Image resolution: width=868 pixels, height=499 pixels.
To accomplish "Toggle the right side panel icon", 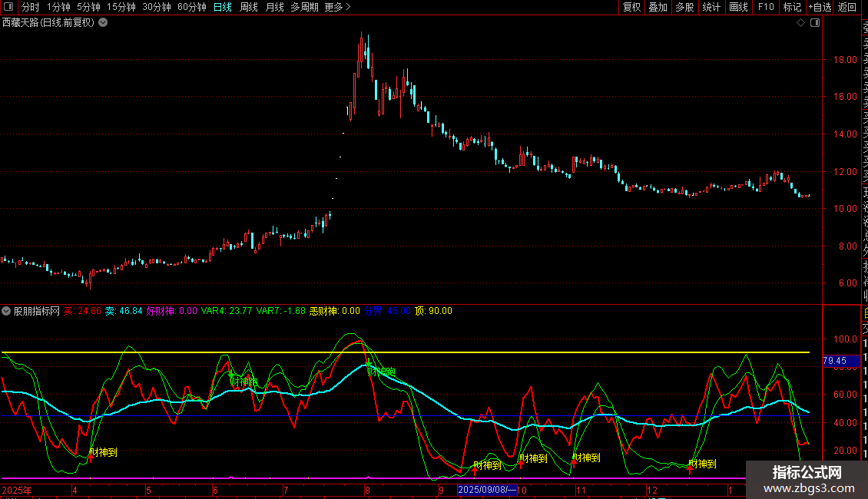I will pos(815,23).
